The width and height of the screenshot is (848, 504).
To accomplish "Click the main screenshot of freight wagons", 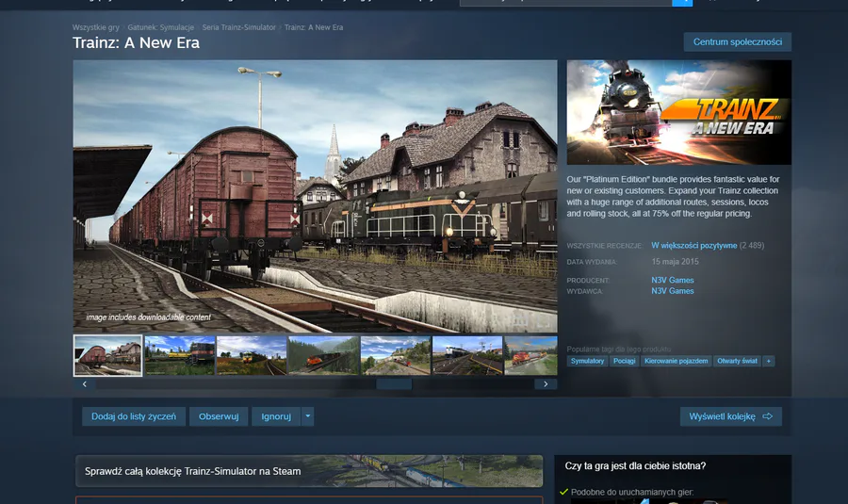I will click(x=316, y=196).
